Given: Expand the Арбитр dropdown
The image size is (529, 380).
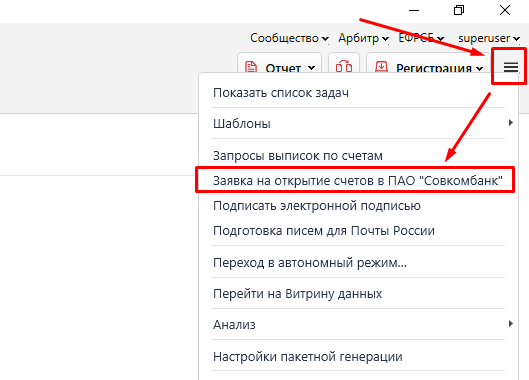Looking at the screenshot, I should 363,38.
